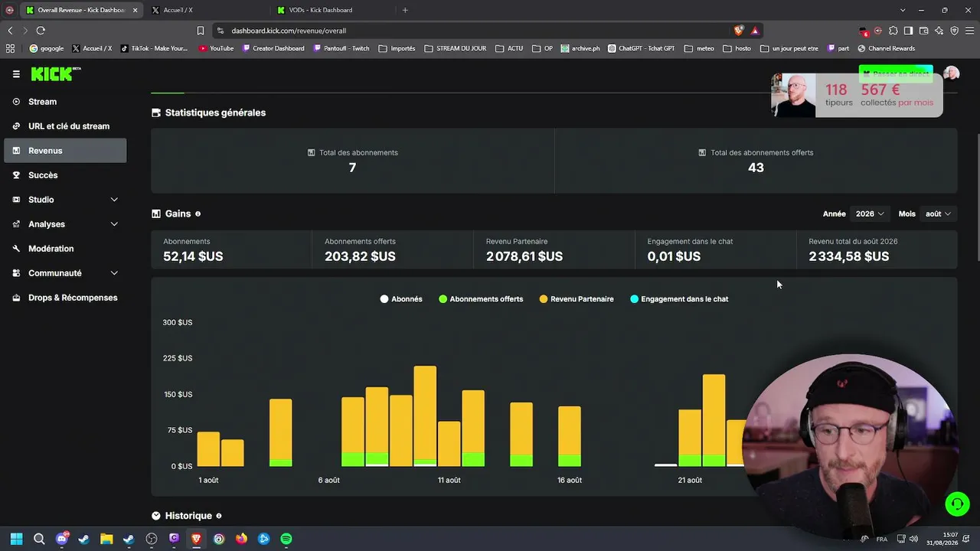This screenshot has width=980, height=551.
Task: Open the Brave Shields lion icon
Action: click(738, 31)
